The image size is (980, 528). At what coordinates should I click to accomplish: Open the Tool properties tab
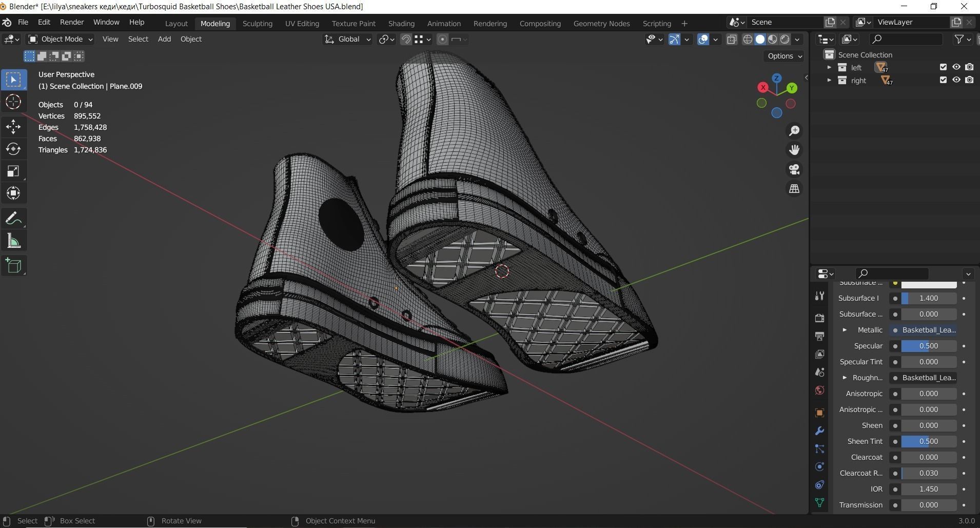819,296
